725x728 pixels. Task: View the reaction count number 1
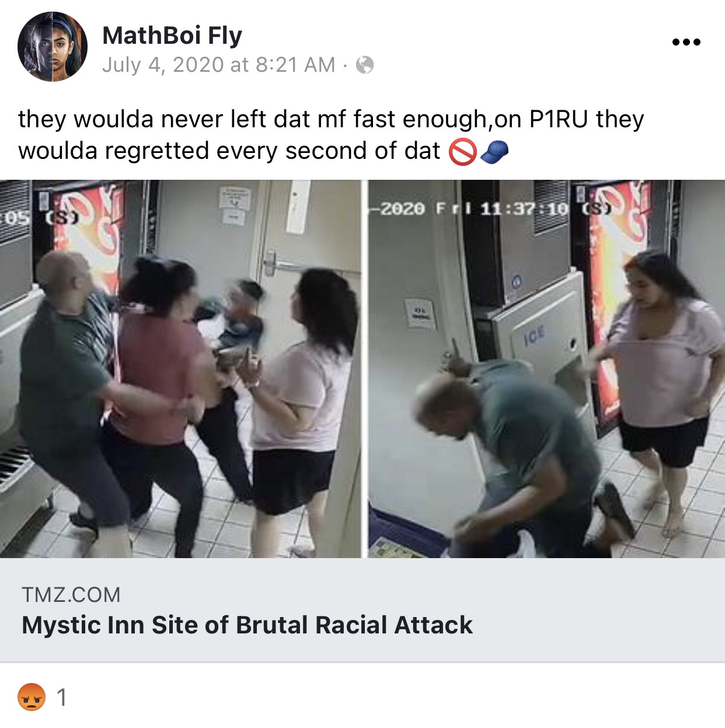click(x=61, y=697)
